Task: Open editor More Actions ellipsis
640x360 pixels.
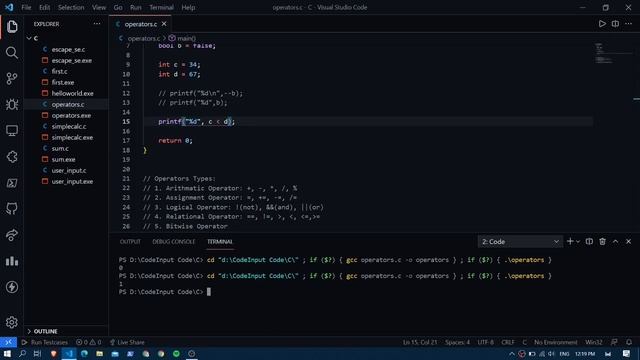Action: click(628, 24)
